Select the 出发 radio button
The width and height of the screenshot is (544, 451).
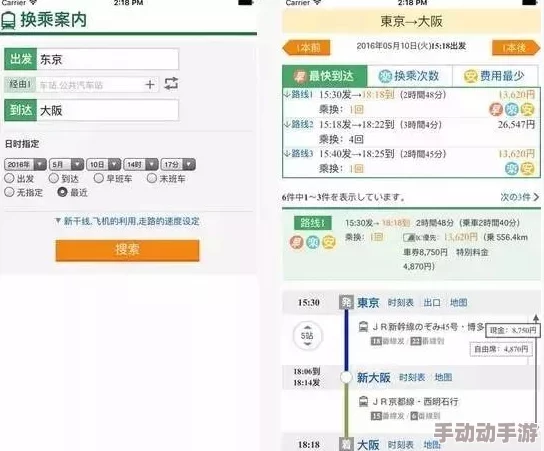9,178
